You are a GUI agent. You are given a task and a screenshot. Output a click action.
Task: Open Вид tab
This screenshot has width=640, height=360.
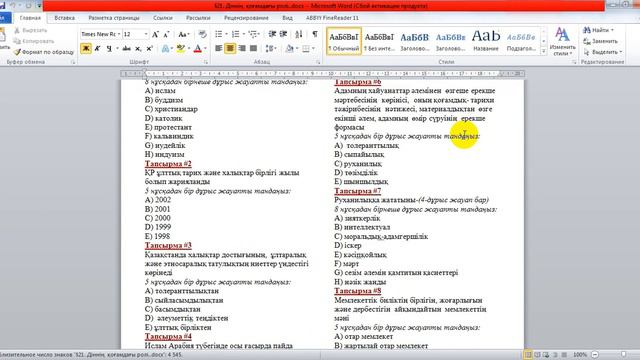tap(287, 18)
